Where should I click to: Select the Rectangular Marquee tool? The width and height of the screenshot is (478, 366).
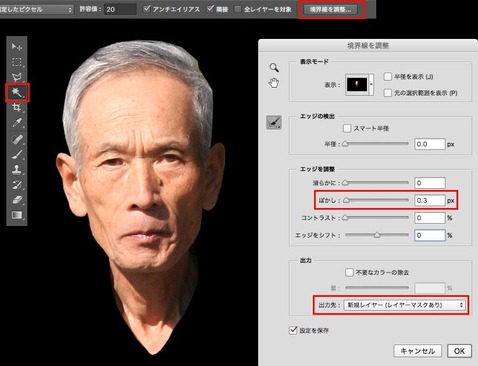point(17,62)
